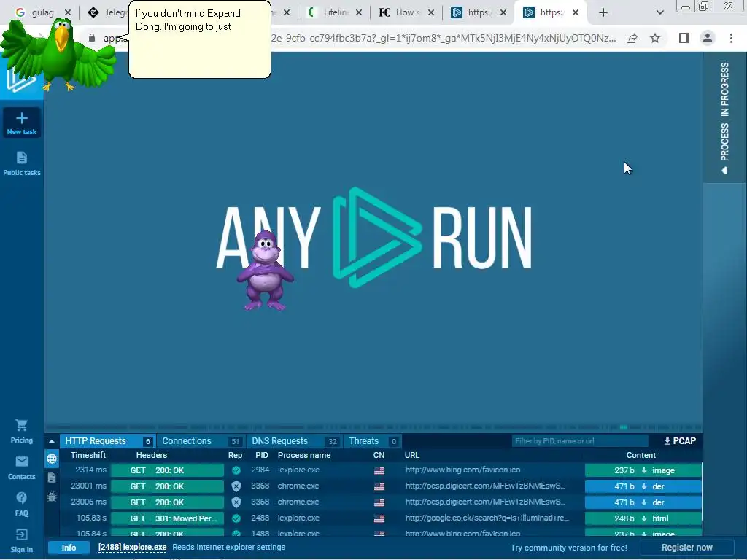Click the Process name column header
Image resolution: width=747 pixels, height=560 pixels.
point(304,455)
